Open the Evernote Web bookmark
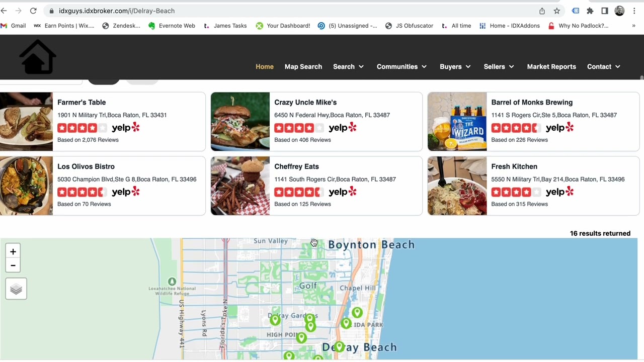 point(172,26)
